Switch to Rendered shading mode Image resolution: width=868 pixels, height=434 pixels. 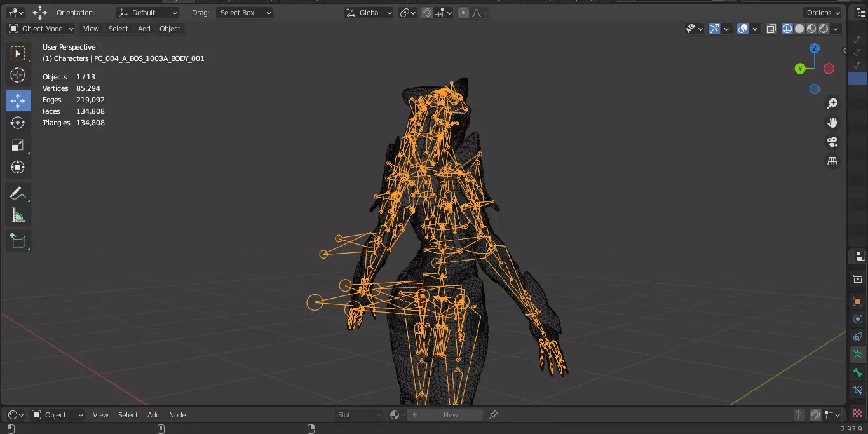824,29
